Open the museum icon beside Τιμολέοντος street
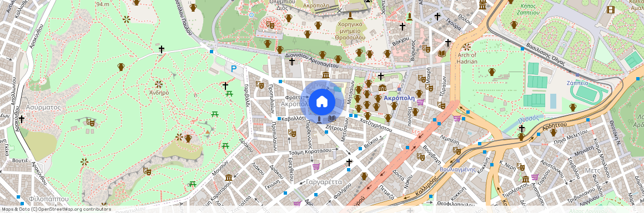Screen dimensions: 644x213 525,179
